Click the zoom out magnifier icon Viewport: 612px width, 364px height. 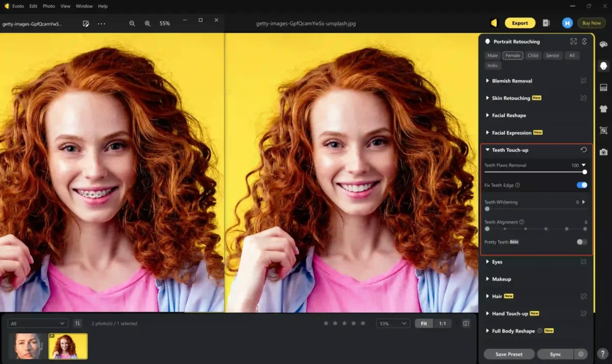tap(132, 23)
